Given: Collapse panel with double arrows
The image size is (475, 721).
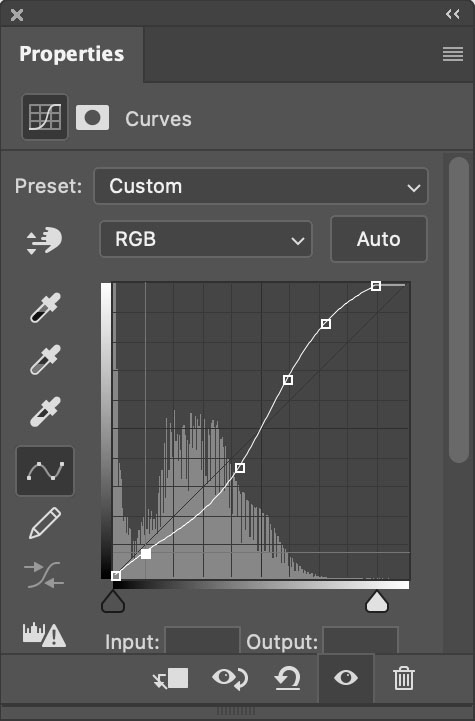Looking at the screenshot, I should [452, 14].
